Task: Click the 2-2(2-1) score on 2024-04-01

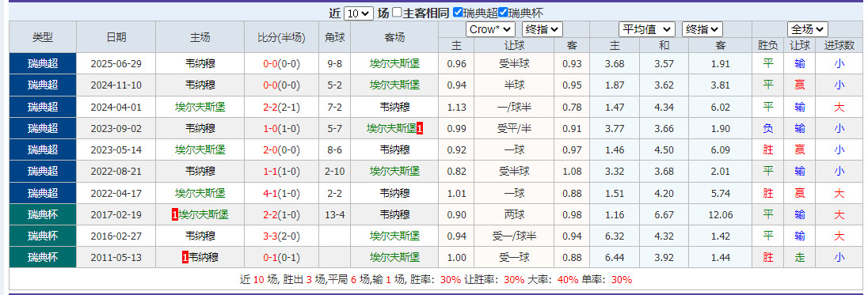Action: click(281, 107)
